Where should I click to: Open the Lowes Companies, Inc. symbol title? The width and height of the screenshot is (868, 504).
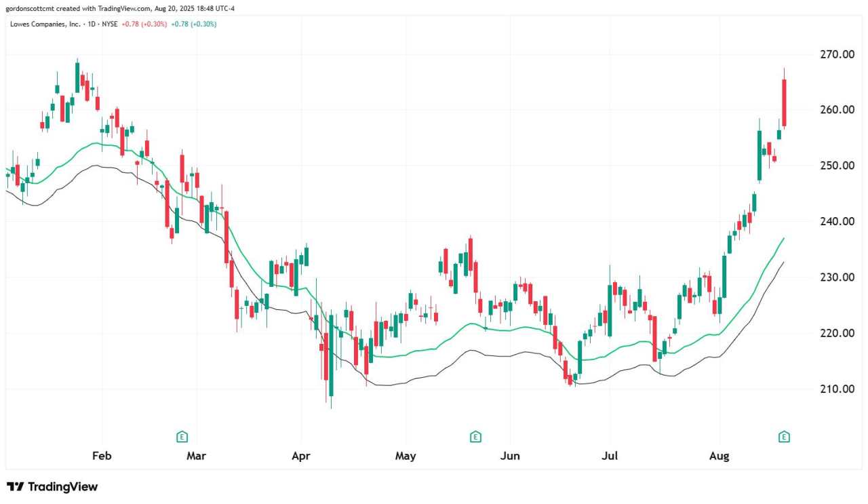39,24
